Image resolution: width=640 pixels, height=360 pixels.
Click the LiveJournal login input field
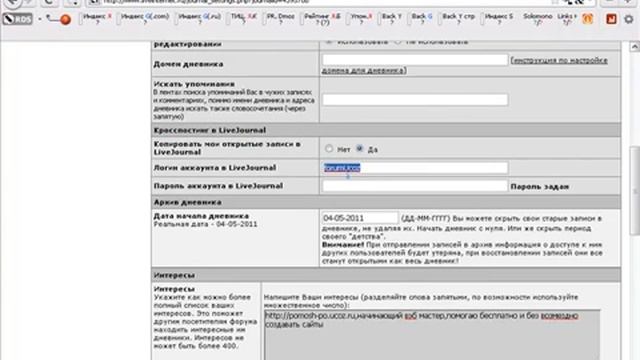(x=415, y=168)
